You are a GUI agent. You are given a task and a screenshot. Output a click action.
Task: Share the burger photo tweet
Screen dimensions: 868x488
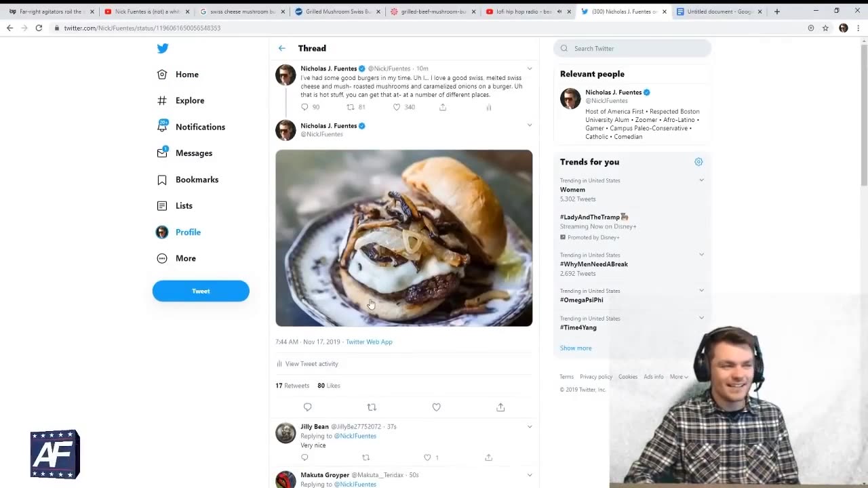coord(500,407)
